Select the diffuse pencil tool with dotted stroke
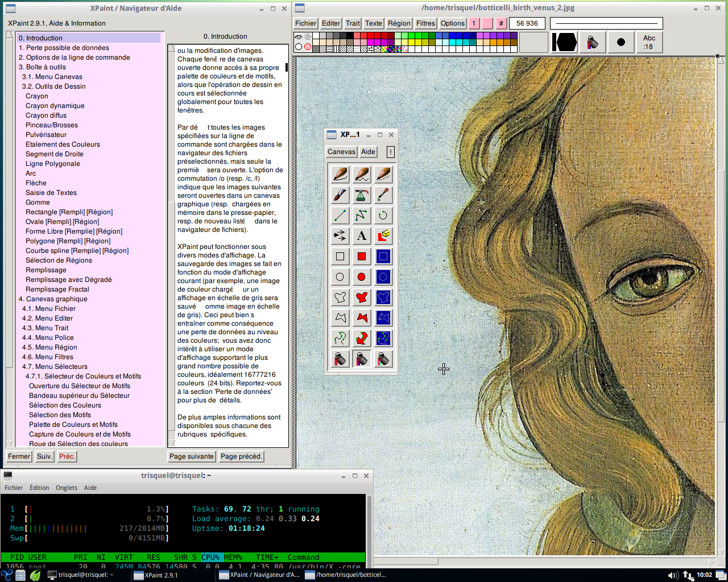 click(x=383, y=174)
